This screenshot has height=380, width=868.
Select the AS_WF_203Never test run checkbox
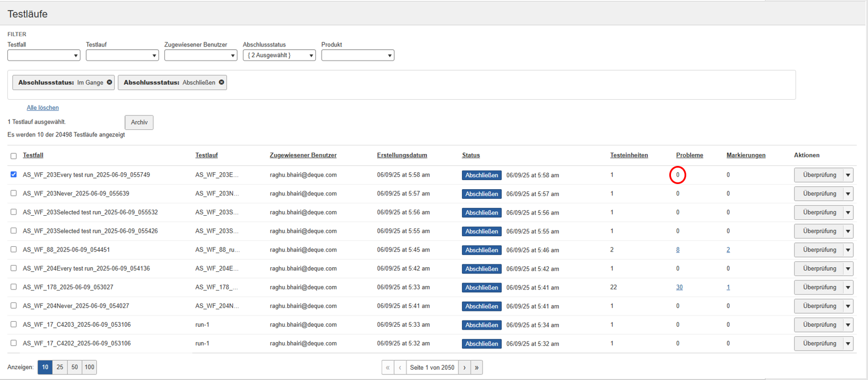[x=14, y=194]
